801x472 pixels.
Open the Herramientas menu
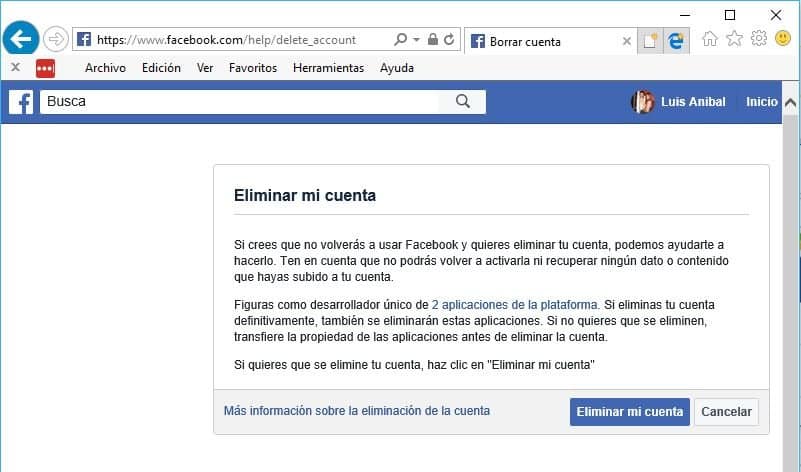[x=328, y=68]
